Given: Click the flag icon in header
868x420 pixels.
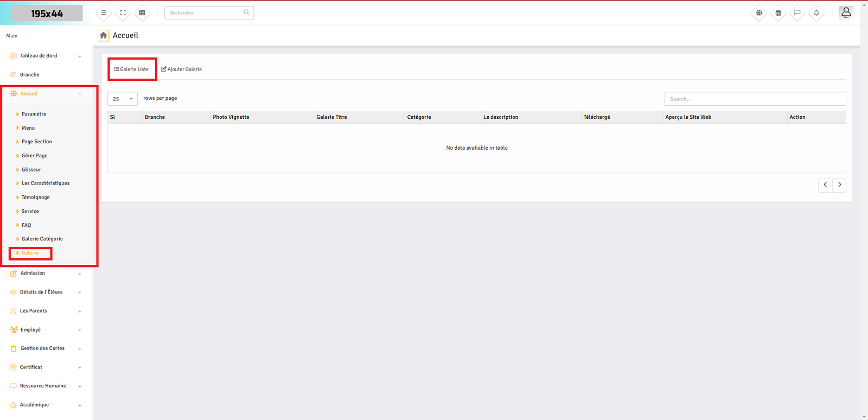Looking at the screenshot, I should 797,13.
